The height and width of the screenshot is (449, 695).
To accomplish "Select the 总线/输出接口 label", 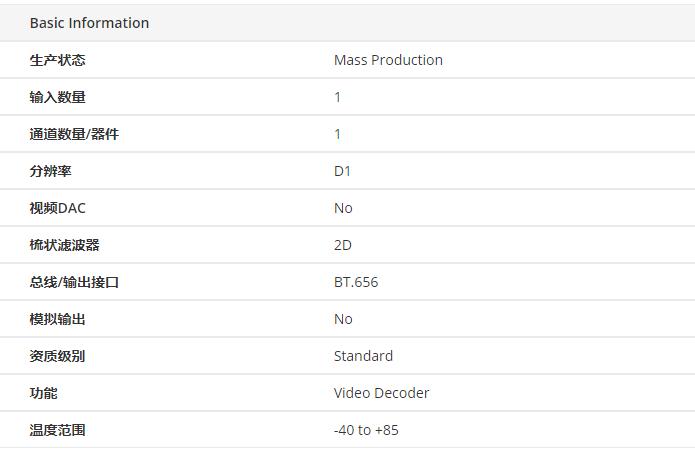I will pos(74,282).
